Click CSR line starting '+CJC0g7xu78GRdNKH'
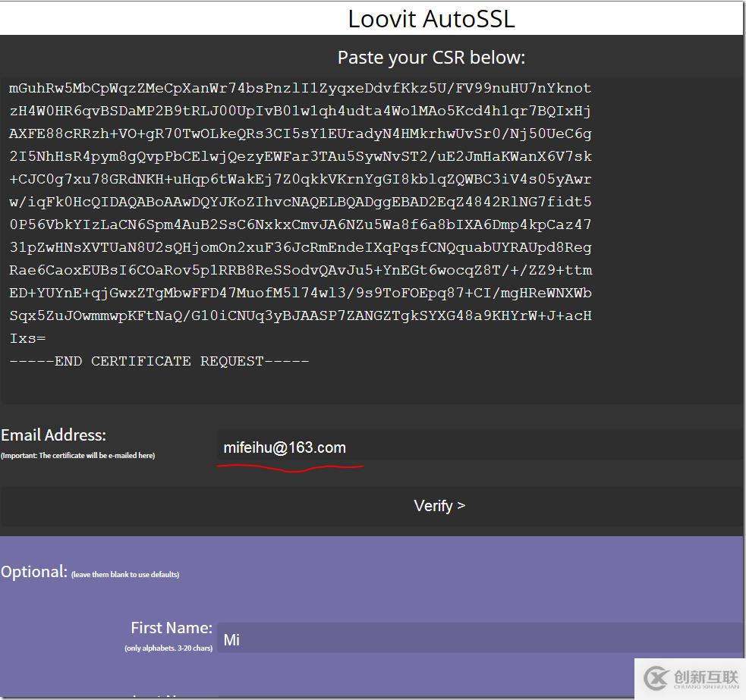 click(x=301, y=179)
